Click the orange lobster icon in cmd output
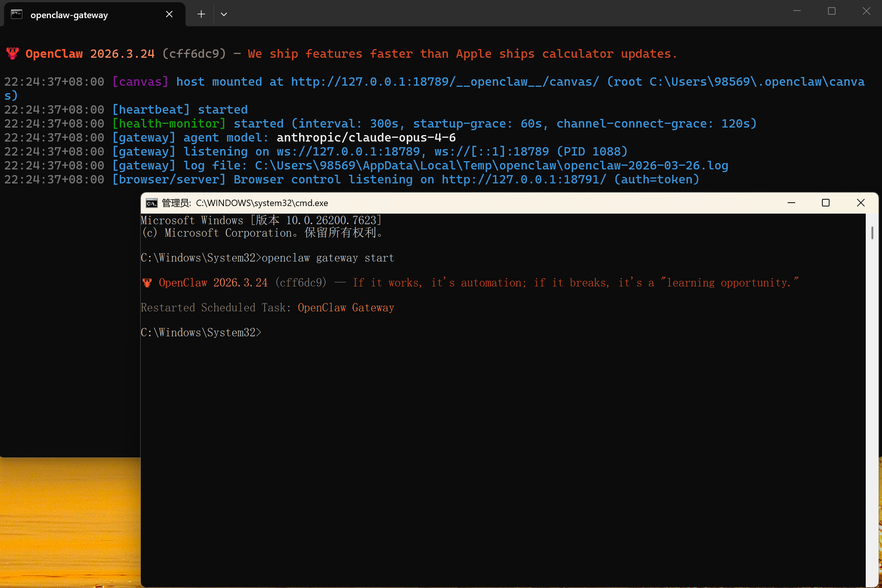 [147, 283]
